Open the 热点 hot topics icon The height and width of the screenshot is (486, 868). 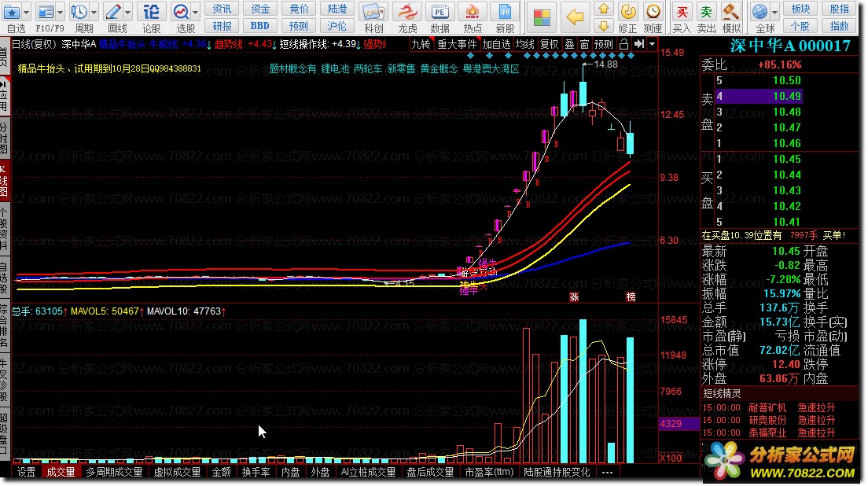(473, 12)
